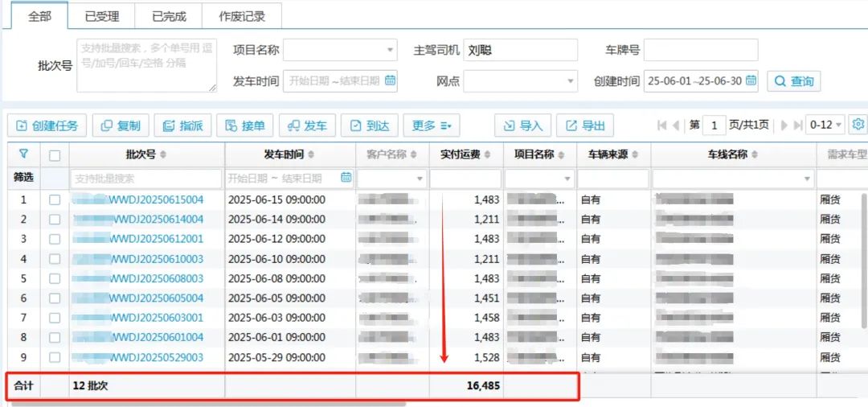Open batch link WWDJ20250529003
Screen dimensions: 868x407
click(138, 357)
